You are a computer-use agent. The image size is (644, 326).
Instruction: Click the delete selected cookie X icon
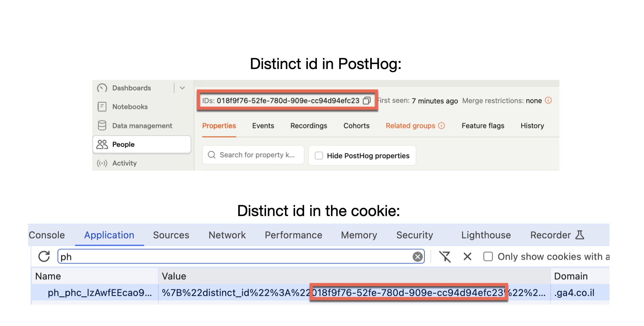pyautogui.click(x=467, y=257)
